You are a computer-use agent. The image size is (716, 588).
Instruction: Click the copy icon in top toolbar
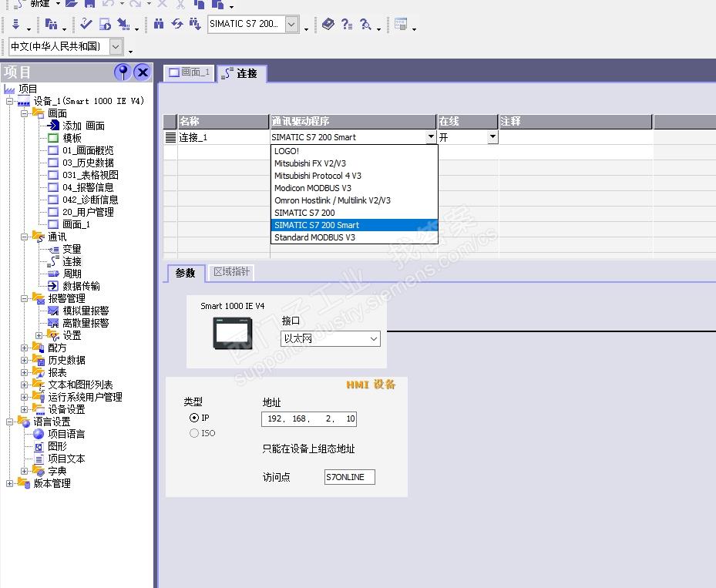(199, 4)
